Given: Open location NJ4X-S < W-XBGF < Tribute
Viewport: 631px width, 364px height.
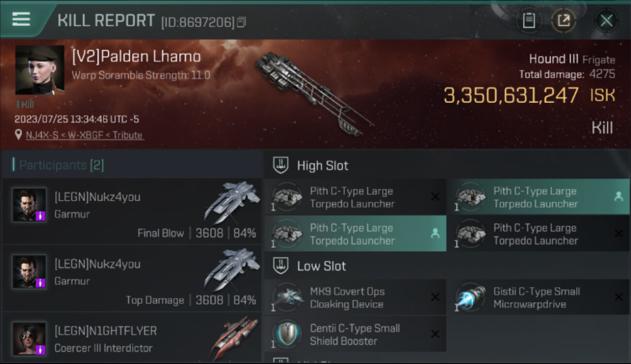Looking at the screenshot, I should tap(85, 135).
